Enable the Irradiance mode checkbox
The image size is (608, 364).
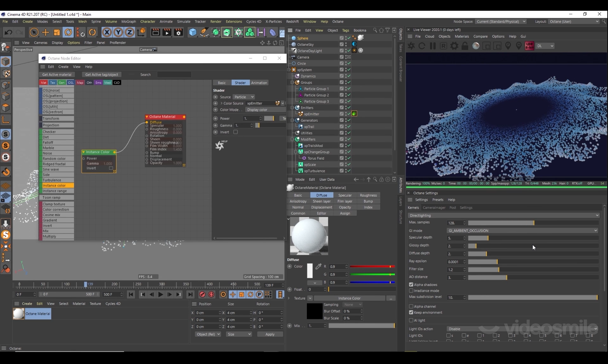coord(411,291)
